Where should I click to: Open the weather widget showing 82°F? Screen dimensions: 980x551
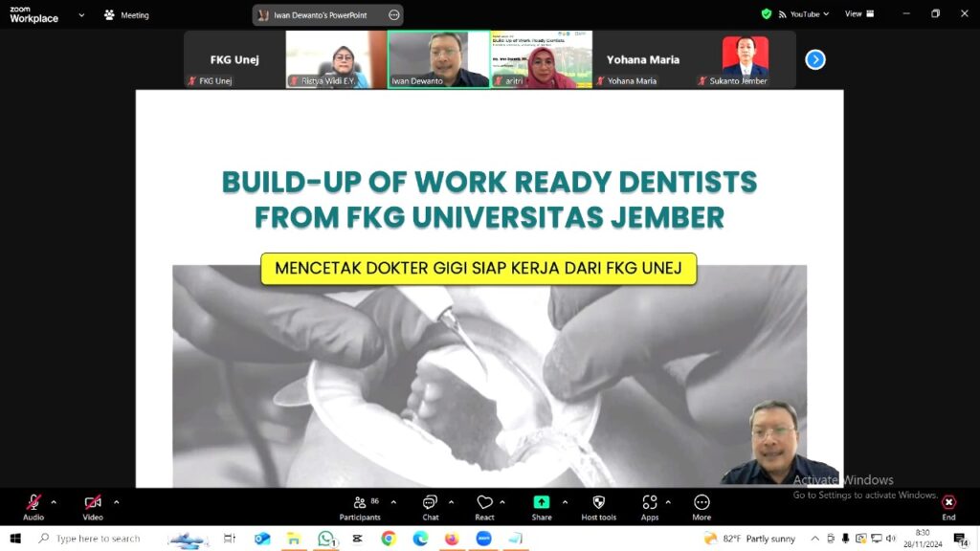(749, 539)
